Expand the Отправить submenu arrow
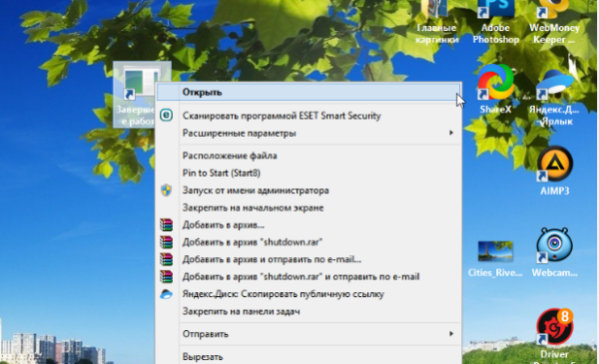This screenshot has height=364, width=599. [x=451, y=334]
